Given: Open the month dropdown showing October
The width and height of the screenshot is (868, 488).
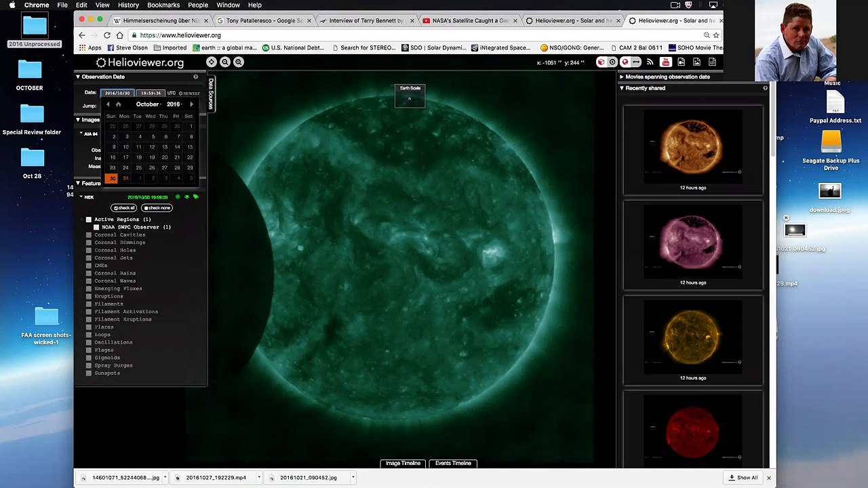Looking at the screenshot, I should [148, 104].
